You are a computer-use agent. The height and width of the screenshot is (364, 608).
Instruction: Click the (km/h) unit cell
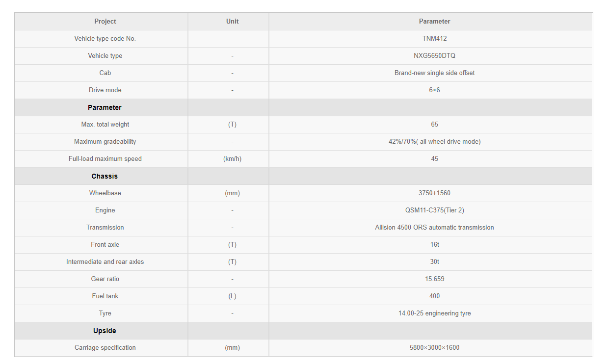(232, 158)
